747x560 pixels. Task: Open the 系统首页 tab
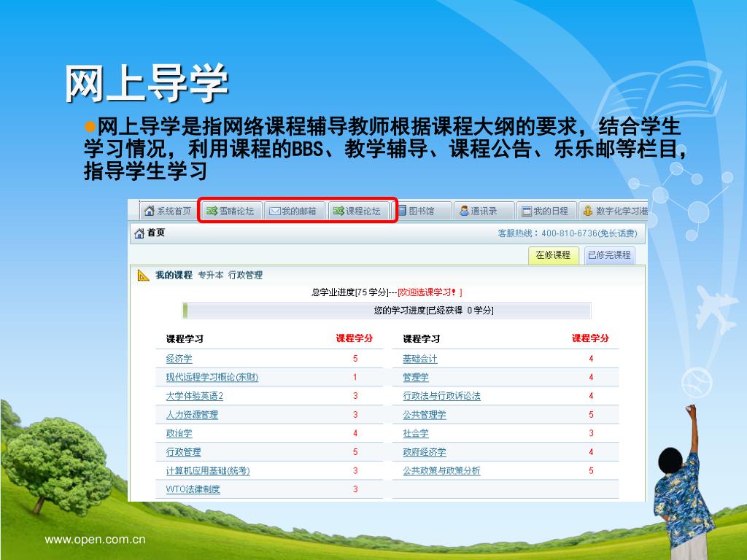pos(168,211)
